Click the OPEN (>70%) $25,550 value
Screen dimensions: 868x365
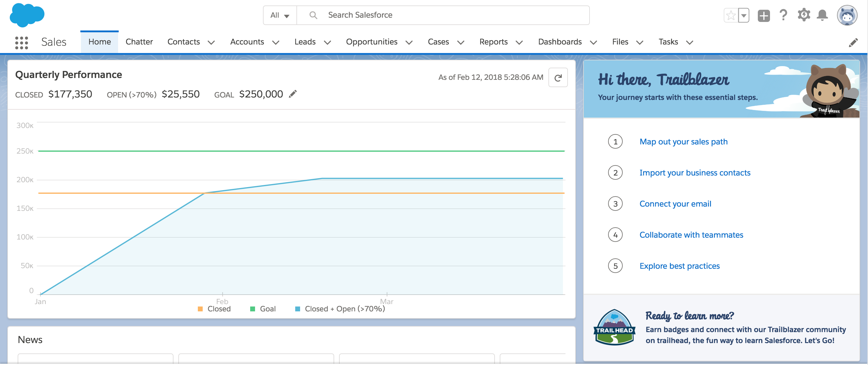180,94
